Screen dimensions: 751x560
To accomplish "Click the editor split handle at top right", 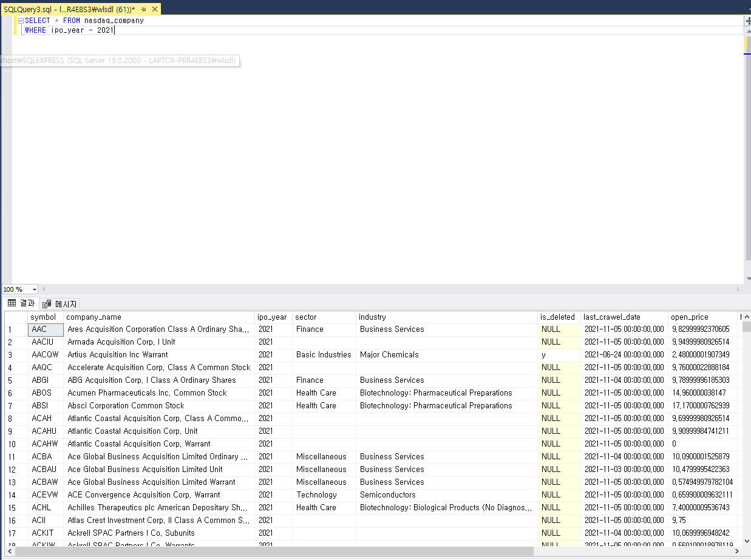I will click(747, 21).
